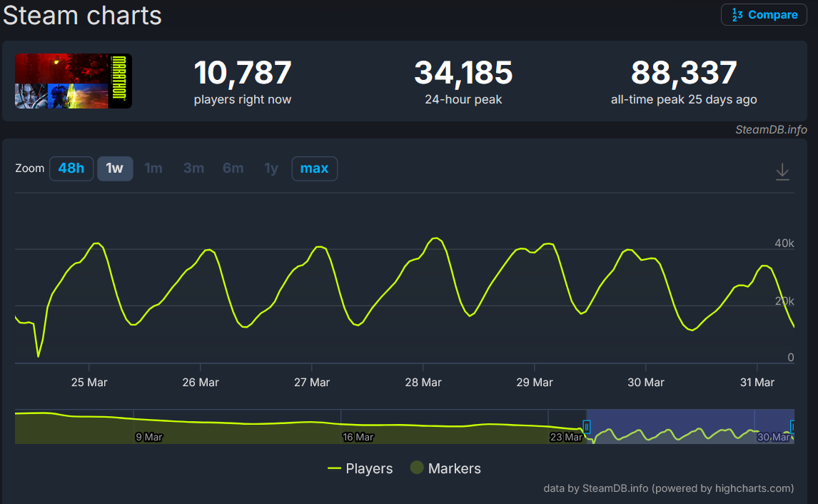Grab the left navigator range handle
This screenshot has width=818, height=504.
point(586,428)
